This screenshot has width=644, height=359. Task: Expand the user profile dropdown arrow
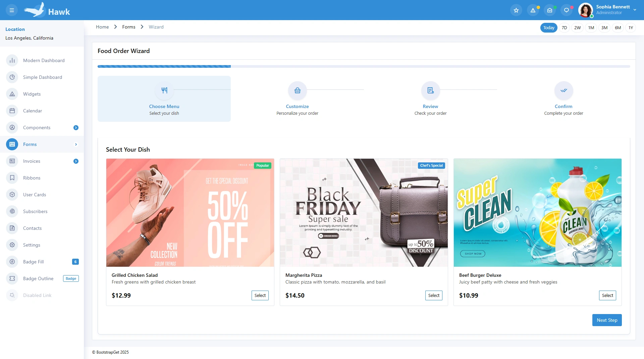[x=635, y=10]
